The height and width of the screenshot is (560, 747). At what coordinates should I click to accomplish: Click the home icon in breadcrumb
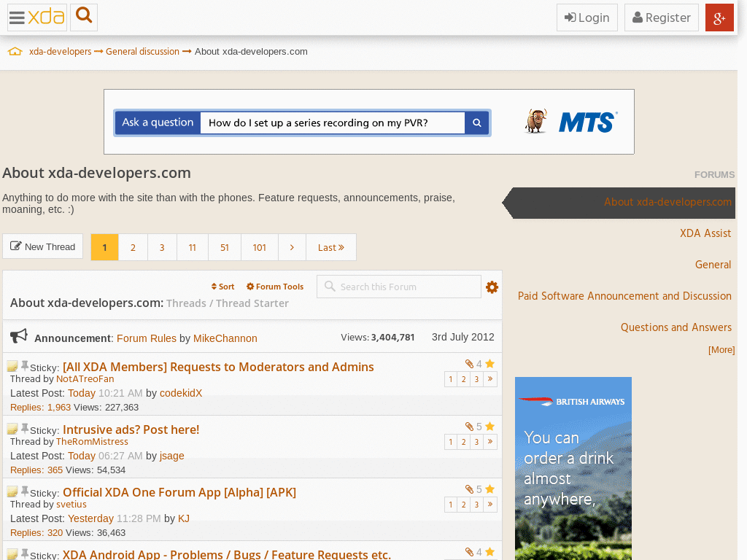[x=15, y=52]
